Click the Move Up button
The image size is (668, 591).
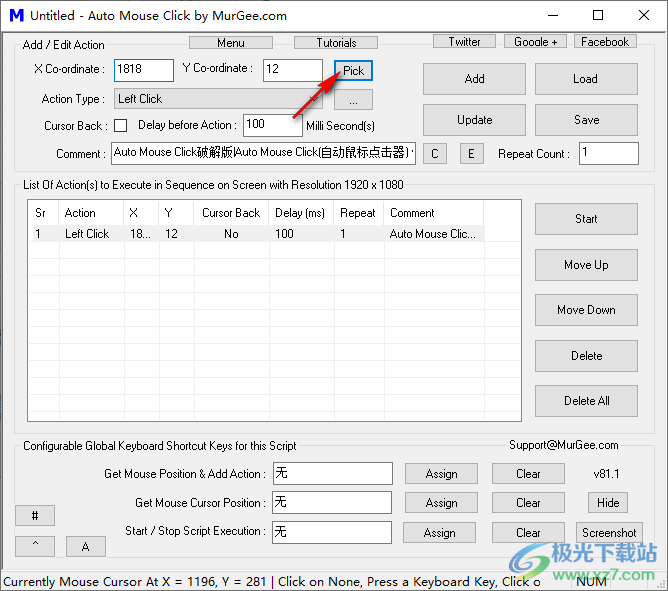(586, 265)
